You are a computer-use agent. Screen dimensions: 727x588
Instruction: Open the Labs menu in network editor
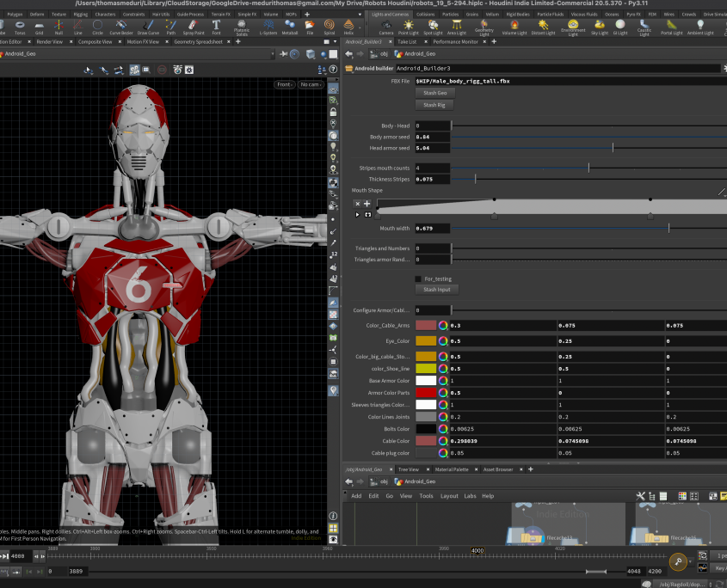coord(470,496)
